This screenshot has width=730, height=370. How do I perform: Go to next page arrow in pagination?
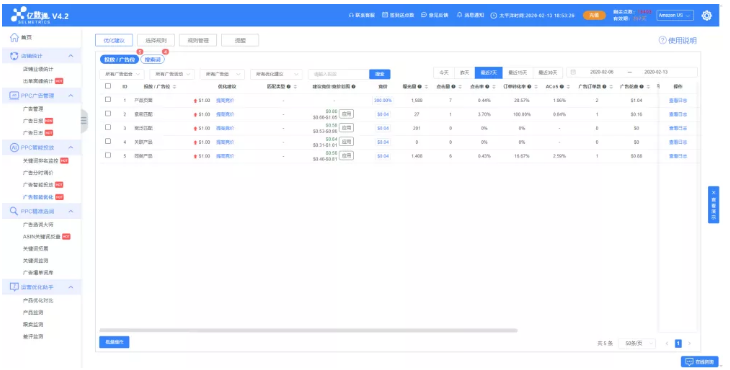click(689, 343)
